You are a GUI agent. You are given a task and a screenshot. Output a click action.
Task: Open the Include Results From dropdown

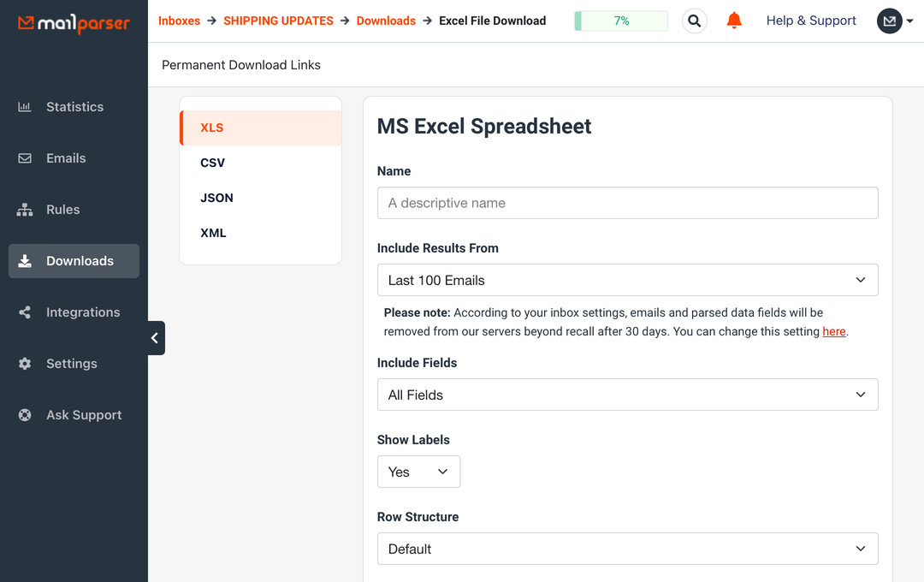click(x=627, y=280)
